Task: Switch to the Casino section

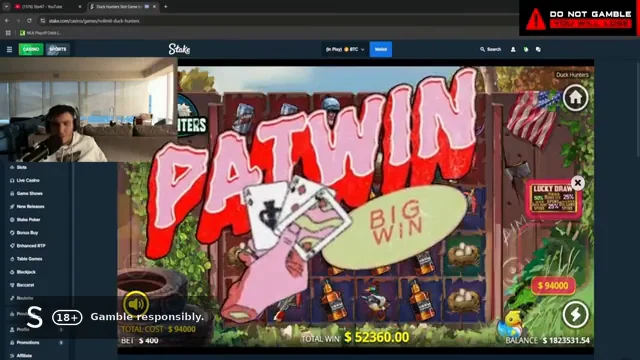Action: [x=31, y=49]
